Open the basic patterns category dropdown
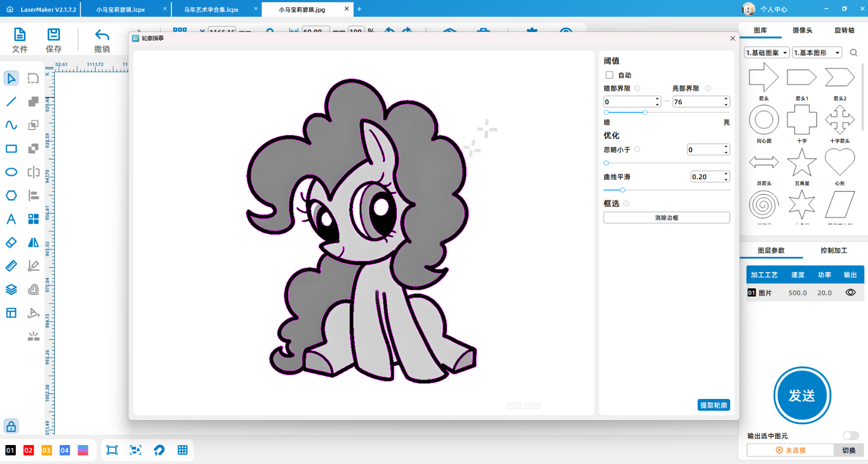Viewport: 868px width, 464px height. tap(767, 53)
